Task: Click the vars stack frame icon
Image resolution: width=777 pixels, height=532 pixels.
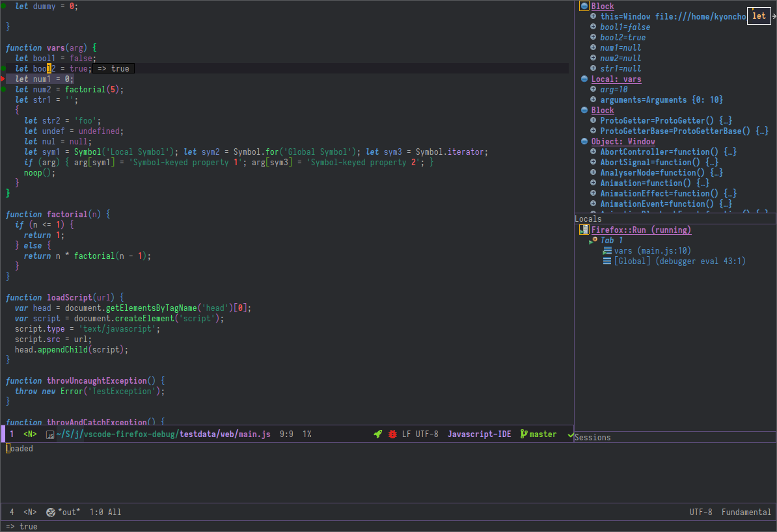Action: [x=607, y=250]
